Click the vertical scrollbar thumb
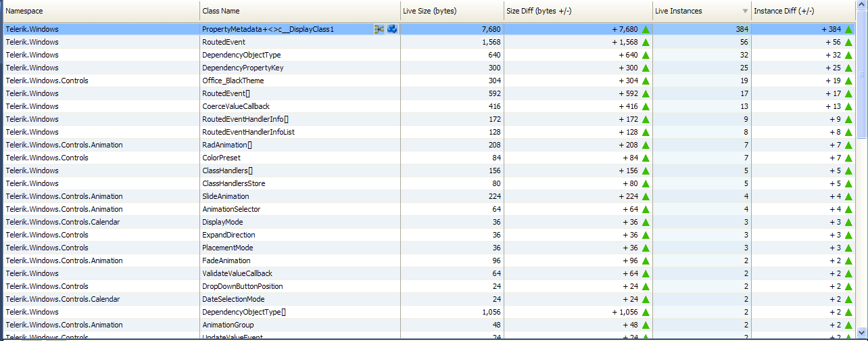The image size is (868, 341). [862, 75]
